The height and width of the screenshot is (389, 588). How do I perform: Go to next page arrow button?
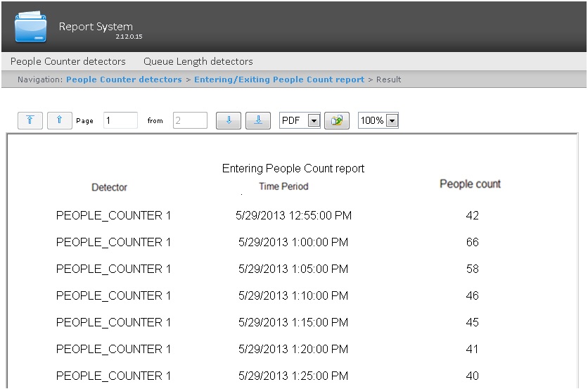(x=229, y=120)
